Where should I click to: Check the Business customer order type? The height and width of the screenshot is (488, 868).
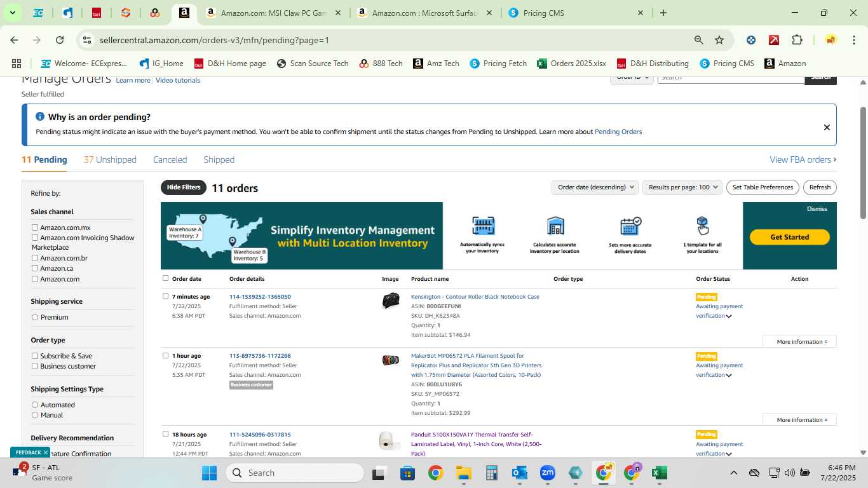coord(35,366)
